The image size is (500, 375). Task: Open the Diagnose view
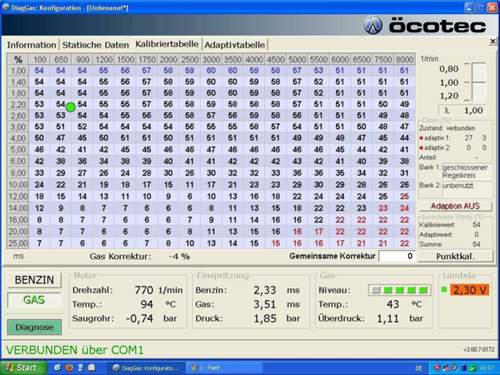click(34, 327)
